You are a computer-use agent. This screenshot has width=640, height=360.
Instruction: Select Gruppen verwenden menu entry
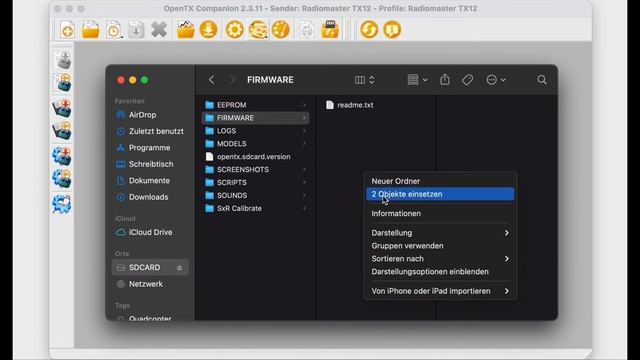click(440, 246)
